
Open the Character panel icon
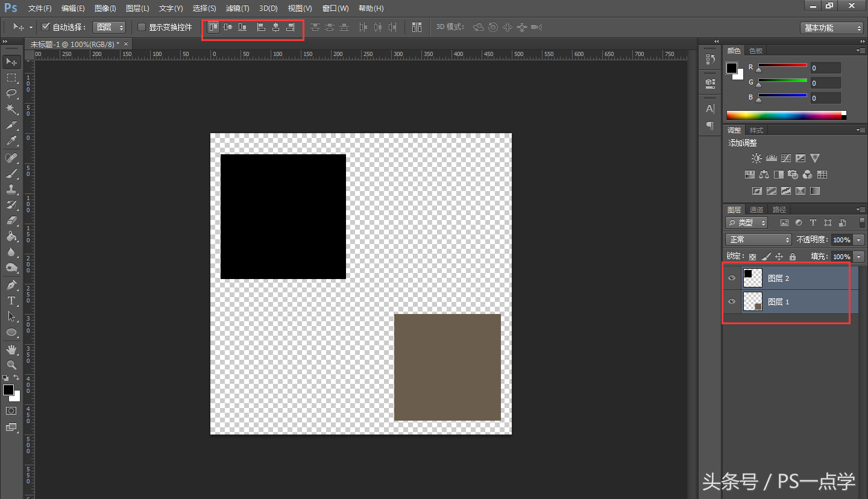point(710,109)
